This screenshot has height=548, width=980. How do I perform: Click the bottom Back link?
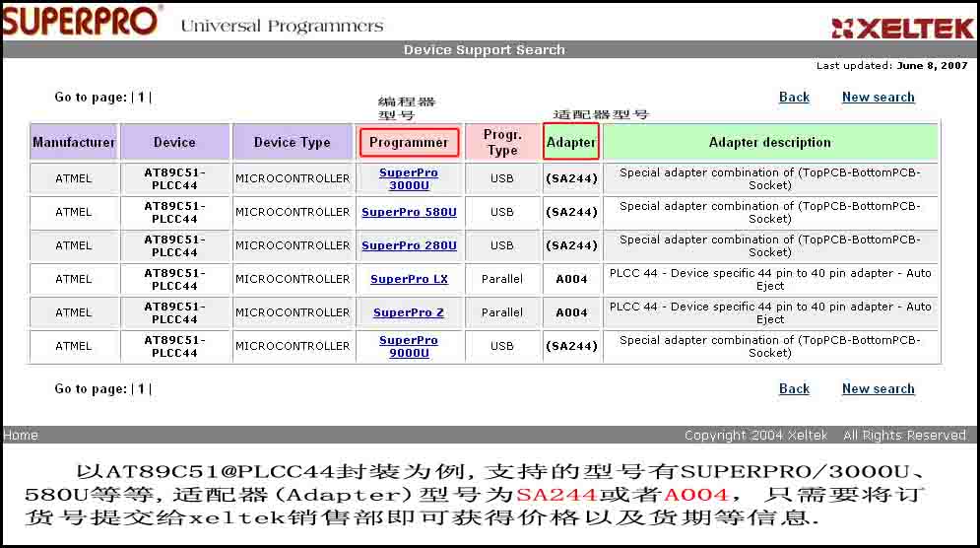pyautogui.click(x=795, y=388)
